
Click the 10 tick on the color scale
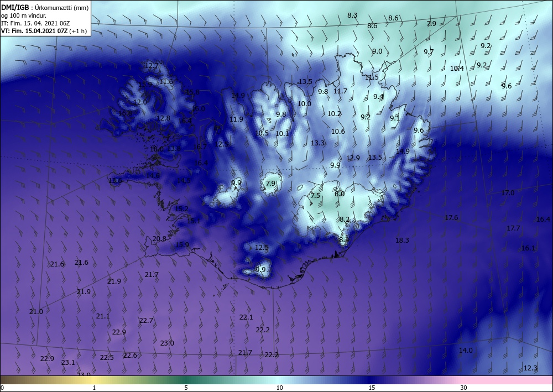point(279,388)
